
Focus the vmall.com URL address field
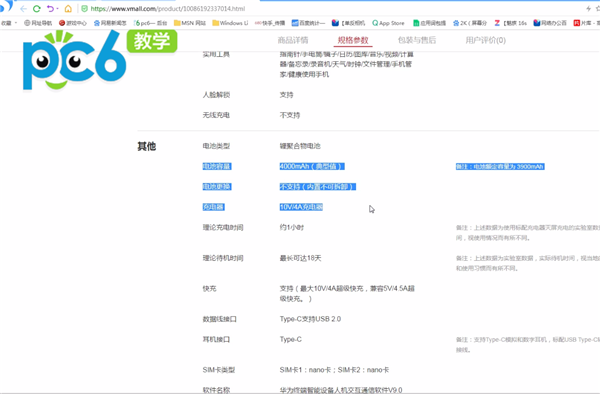pos(168,8)
